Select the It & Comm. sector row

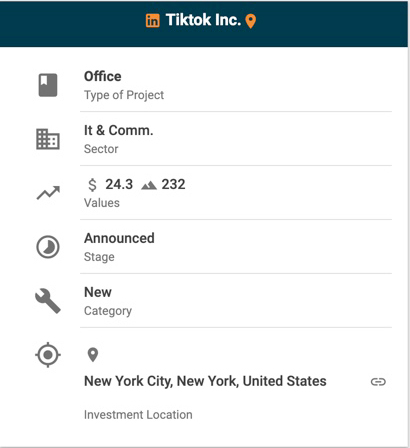[236, 139]
